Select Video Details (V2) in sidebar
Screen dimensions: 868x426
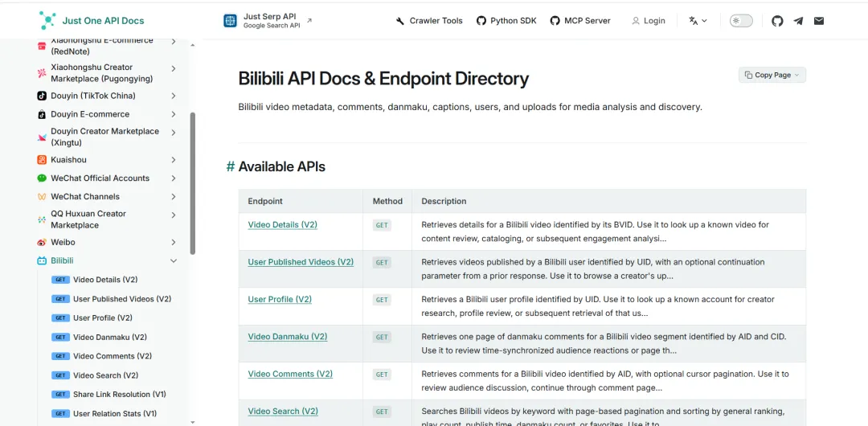click(105, 280)
